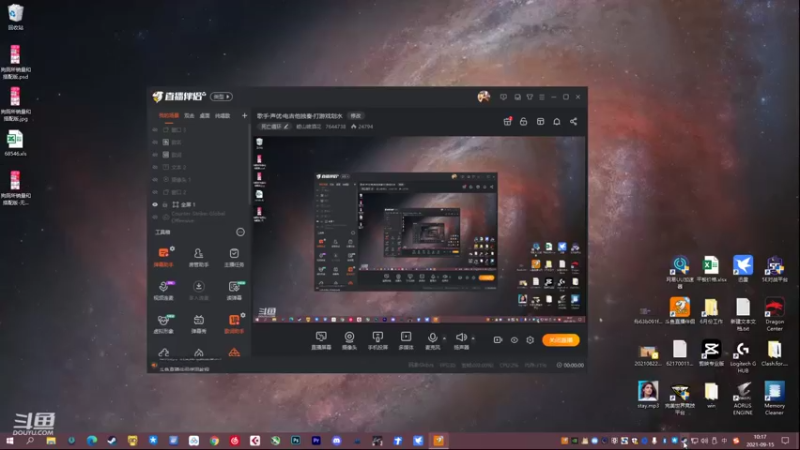Open Chrome from the taskbar
This screenshot has width=800, height=450.
tap(214, 441)
